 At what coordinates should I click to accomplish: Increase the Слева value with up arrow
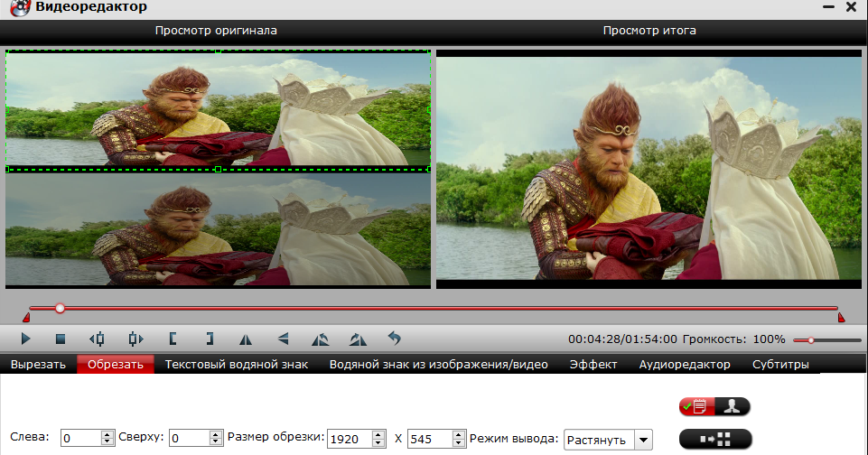click(x=108, y=434)
